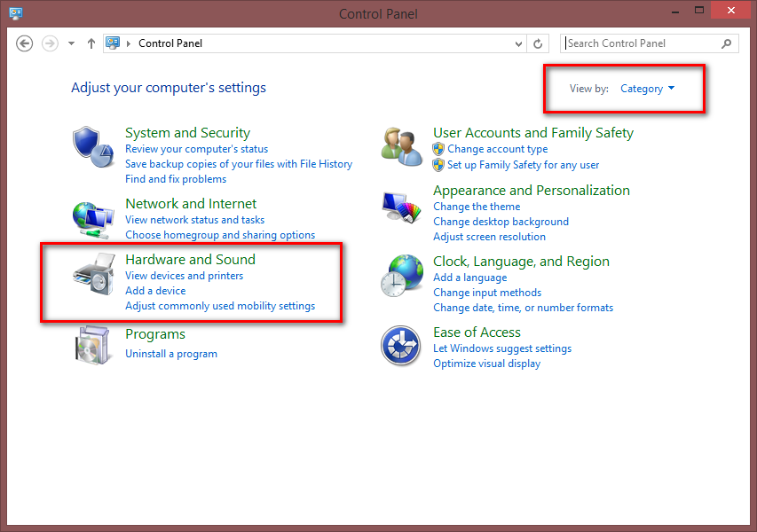
Task: Click Change input methods link
Action: click(x=487, y=293)
